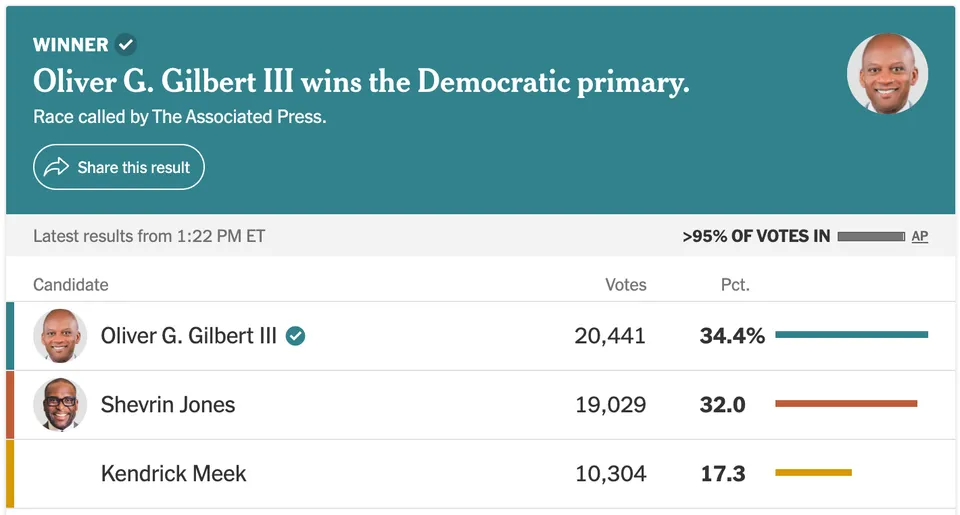Select the Shevrin Jones candidate name
960x515 pixels.
168,405
